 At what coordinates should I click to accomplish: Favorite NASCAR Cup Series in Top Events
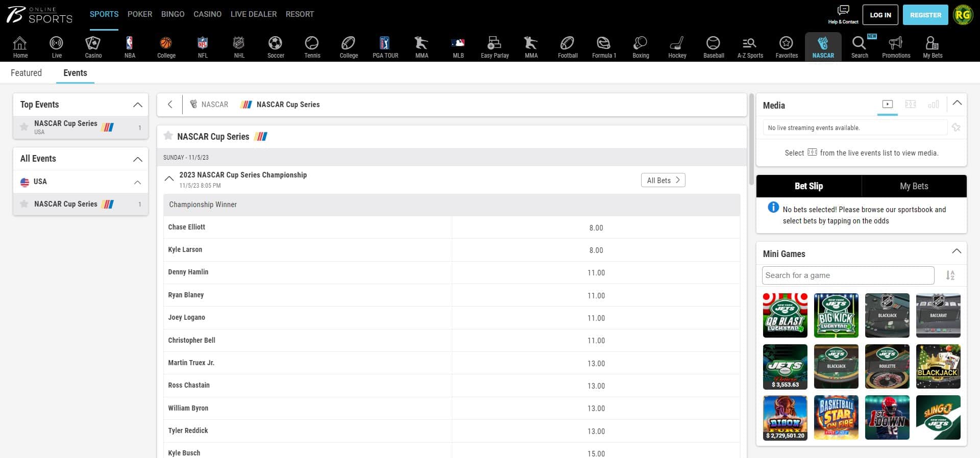[x=24, y=127]
